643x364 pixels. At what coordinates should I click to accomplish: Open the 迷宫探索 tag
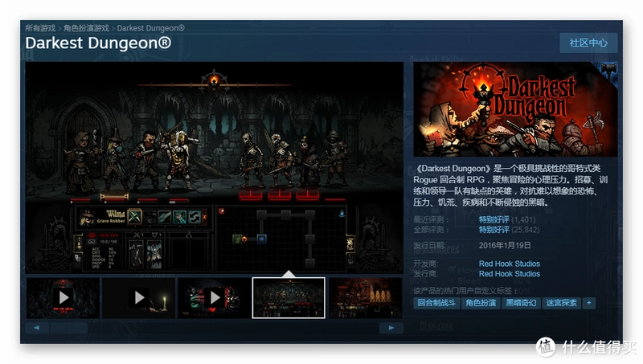[x=561, y=303]
